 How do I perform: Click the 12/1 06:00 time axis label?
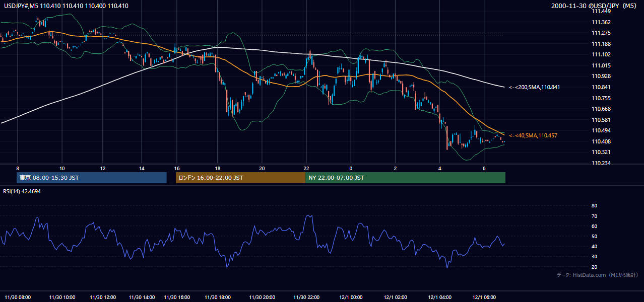[484, 297]
